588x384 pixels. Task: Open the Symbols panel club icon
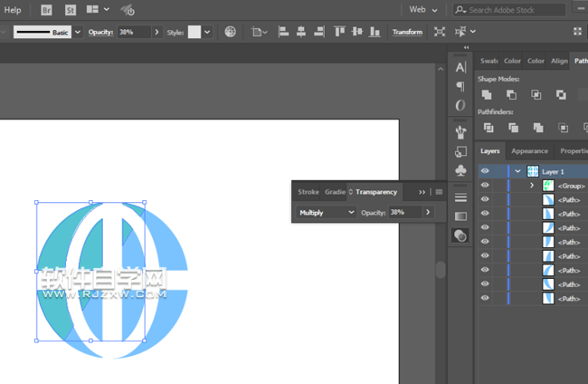[x=460, y=170]
